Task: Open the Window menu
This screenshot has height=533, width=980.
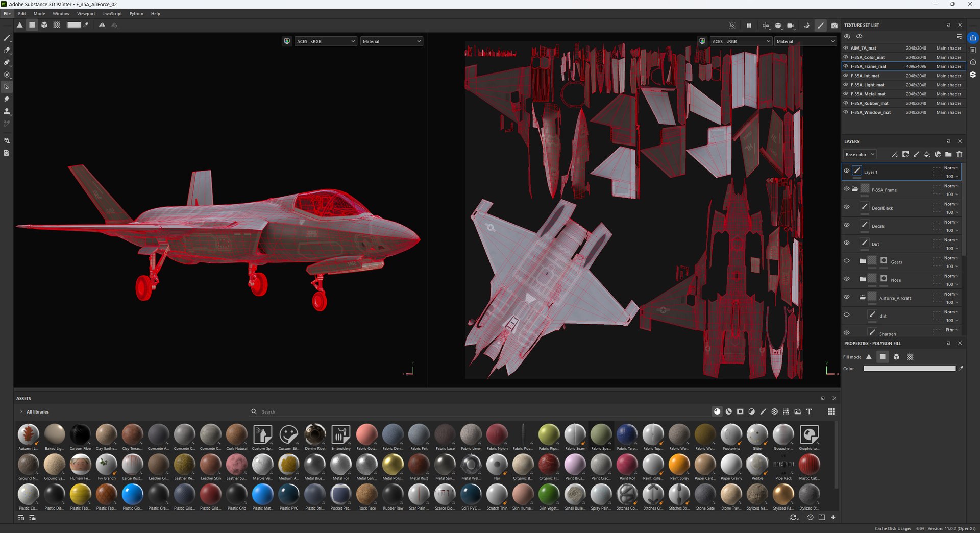Action: click(61, 14)
